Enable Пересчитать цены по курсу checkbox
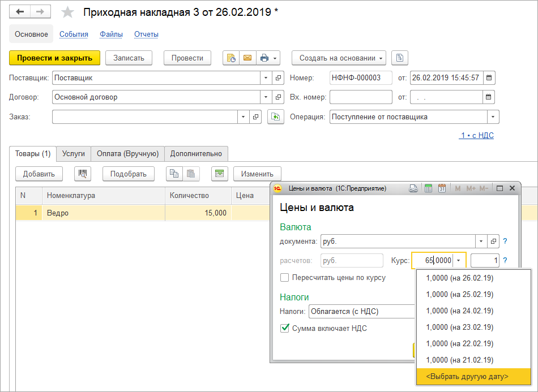 pos(284,278)
